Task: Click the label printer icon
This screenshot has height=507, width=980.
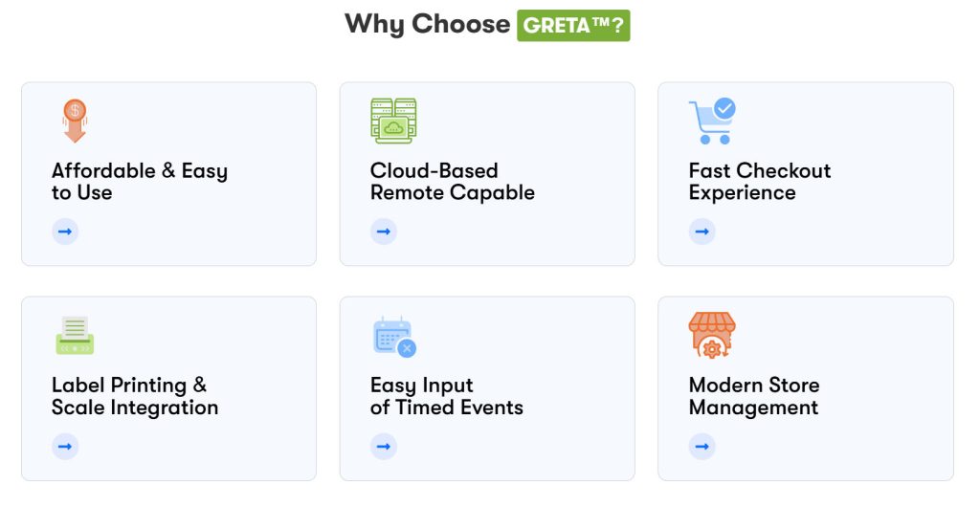Action: click(x=75, y=336)
